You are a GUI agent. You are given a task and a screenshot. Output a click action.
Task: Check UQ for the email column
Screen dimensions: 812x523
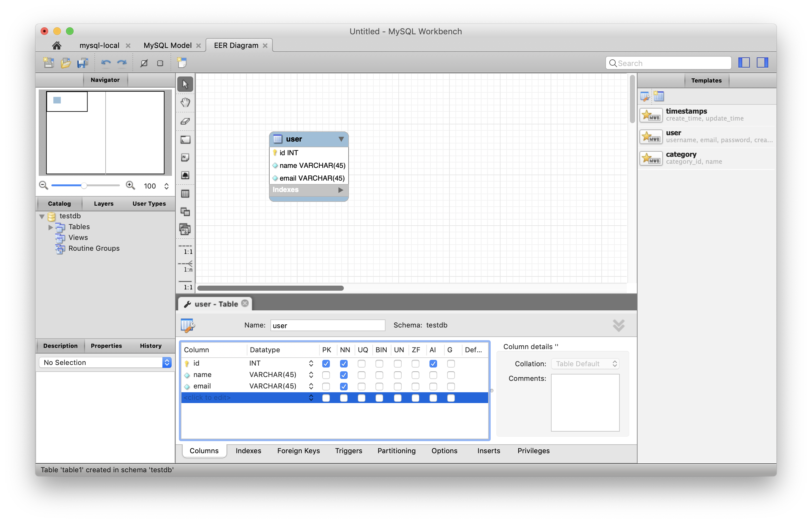point(362,387)
